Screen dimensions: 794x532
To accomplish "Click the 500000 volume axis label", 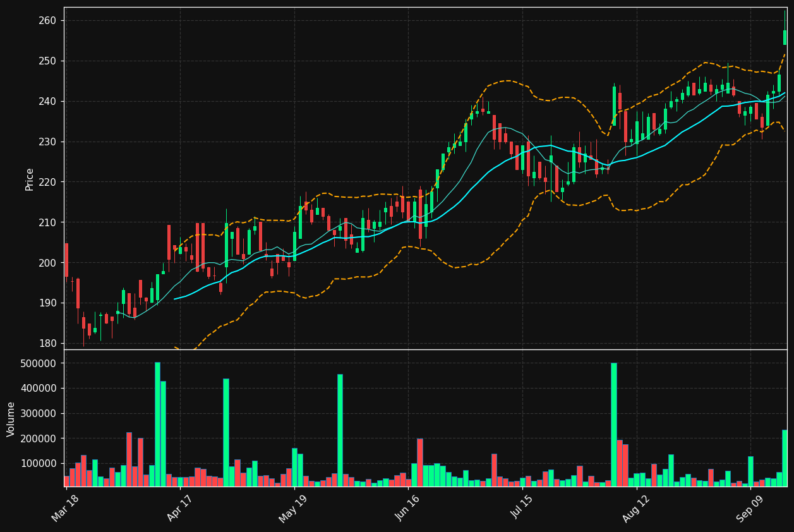I will [39, 363].
